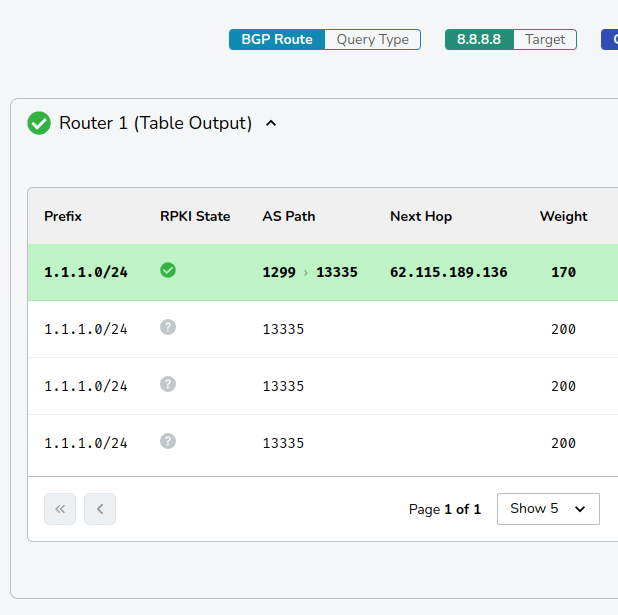Click the Router 1 (Table Output) title

[155, 123]
